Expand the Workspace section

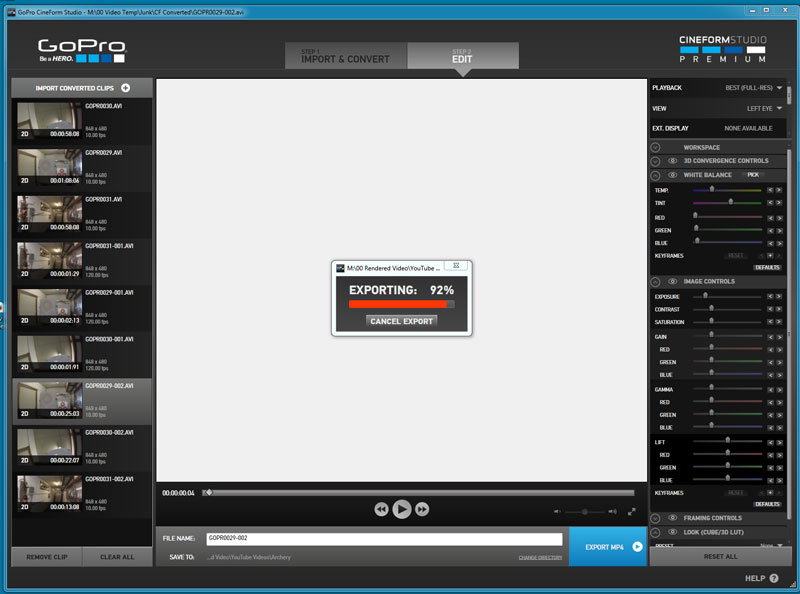tap(656, 147)
